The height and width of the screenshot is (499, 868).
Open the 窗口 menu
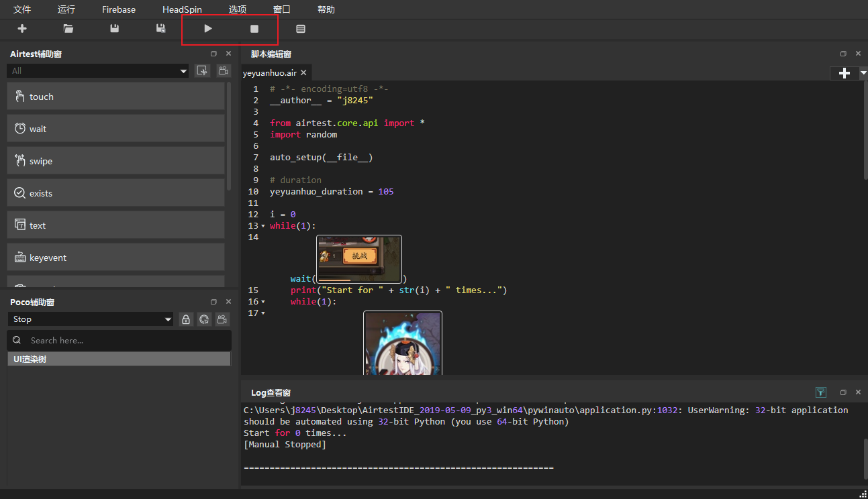tap(282, 9)
